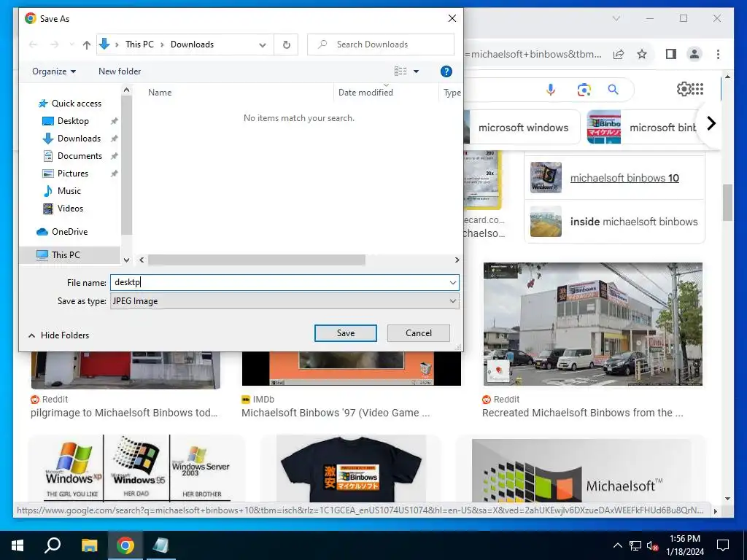Open Google quick settings gear
The width and height of the screenshot is (747, 560).
(684, 89)
